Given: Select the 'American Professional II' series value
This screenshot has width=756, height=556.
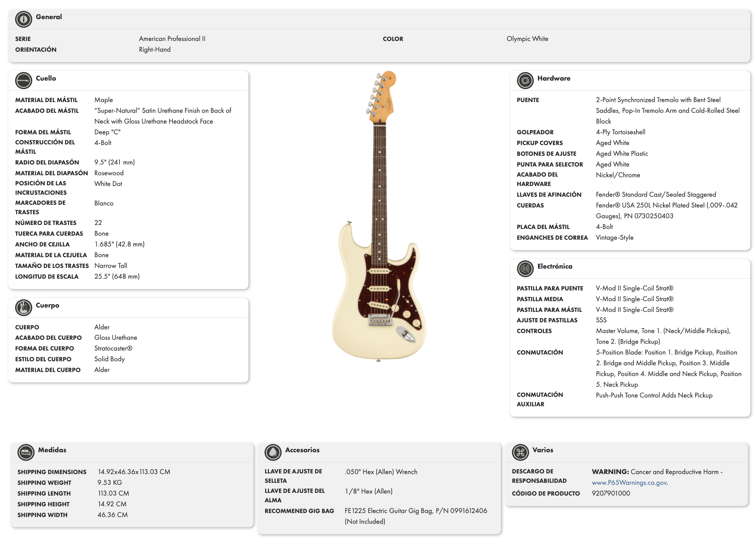Looking at the screenshot, I should pos(172,39).
